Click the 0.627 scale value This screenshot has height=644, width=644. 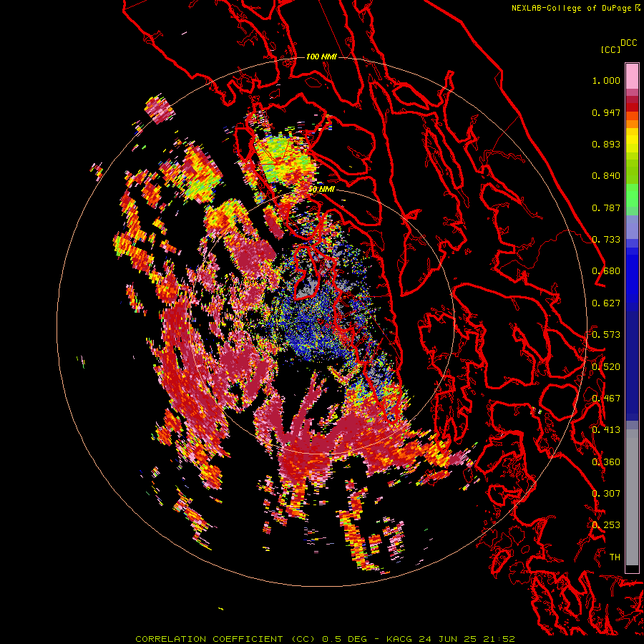606,303
